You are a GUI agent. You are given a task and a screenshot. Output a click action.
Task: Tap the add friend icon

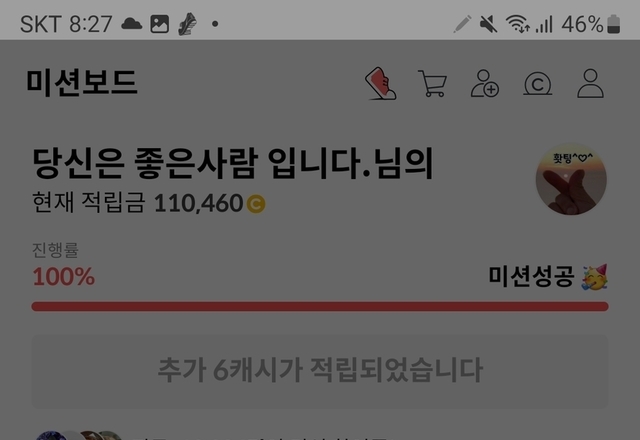click(485, 83)
